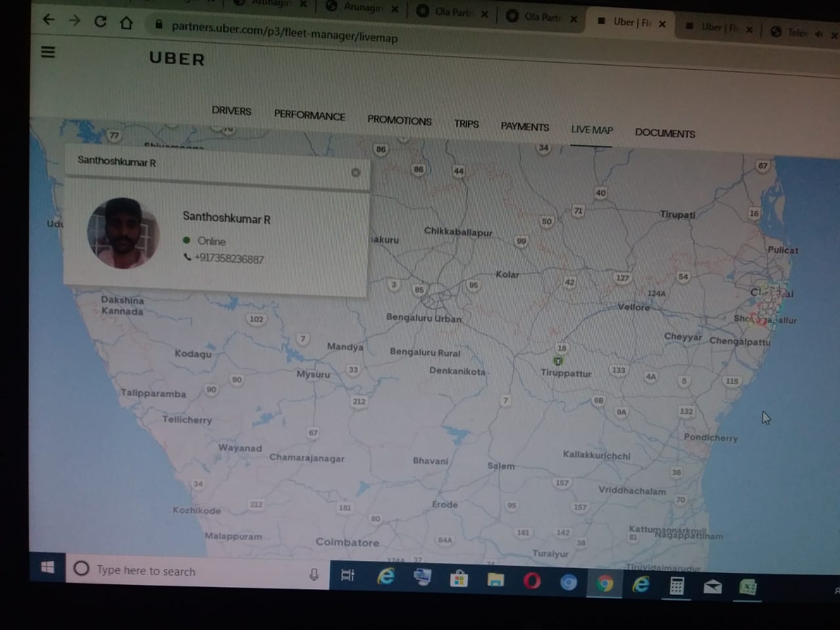This screenshot has height=630, width=840.
Task: Open Internet Explorer icon next to Calculator
Action: point(640,584)
